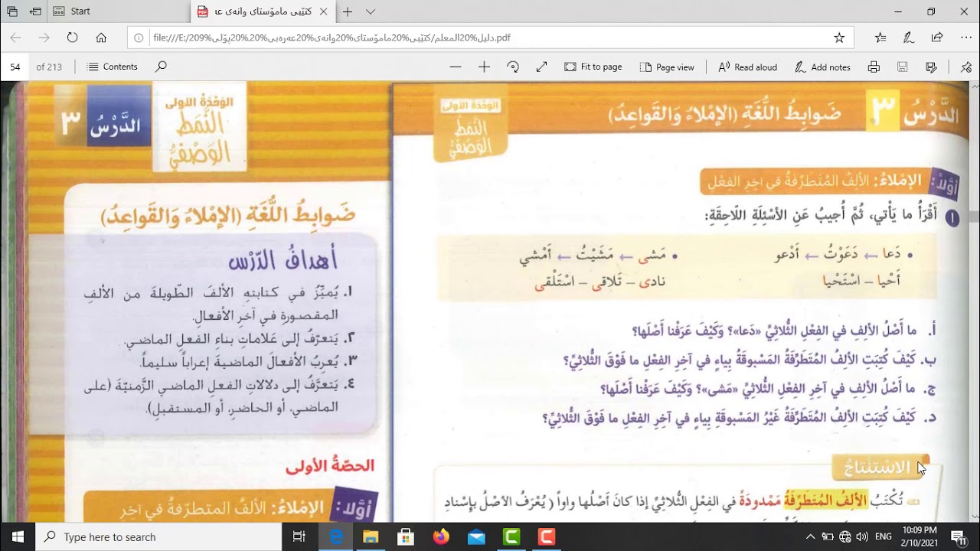Image resolution: width=980 pixels, height=551 pixels.
Task: Open the Favorites hub
Action: [880, 37]
